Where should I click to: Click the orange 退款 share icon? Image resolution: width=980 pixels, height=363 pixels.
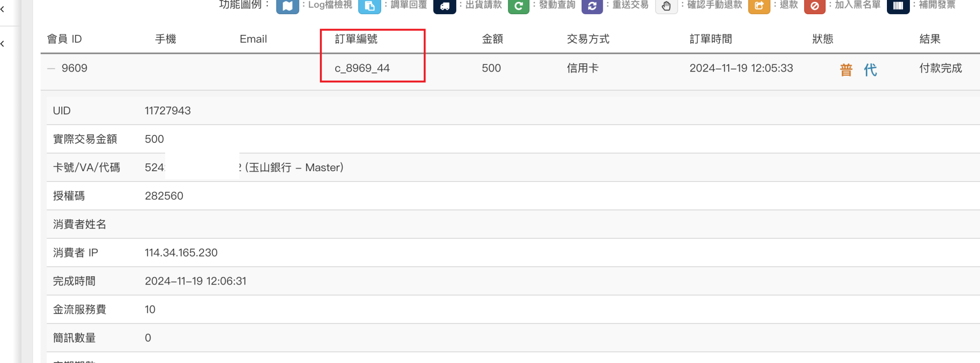pos(759,6)
